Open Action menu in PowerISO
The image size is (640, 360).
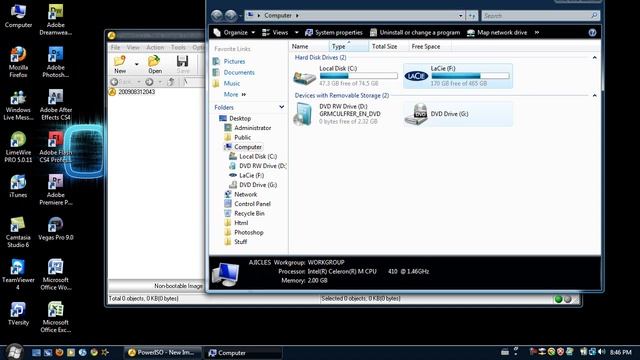point(155,47)
